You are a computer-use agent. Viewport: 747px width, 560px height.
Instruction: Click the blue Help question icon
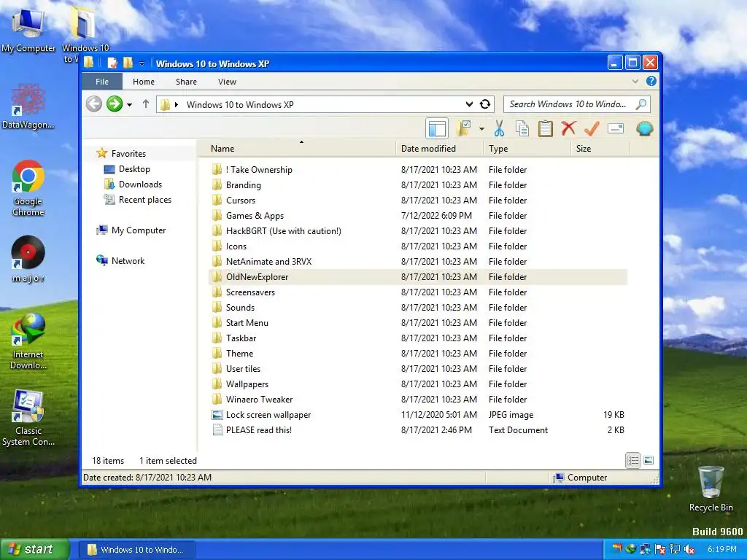pos(651,81)
